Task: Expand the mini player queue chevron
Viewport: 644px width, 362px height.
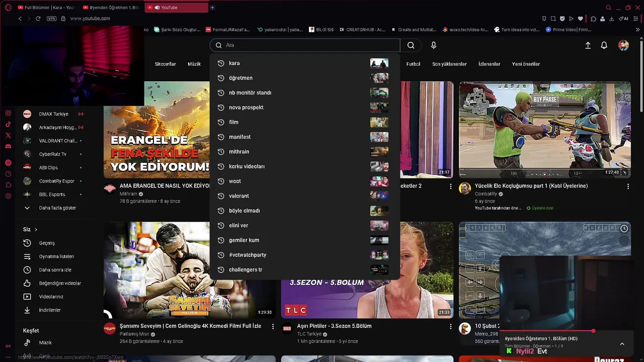Action: [x=622, y=344]
